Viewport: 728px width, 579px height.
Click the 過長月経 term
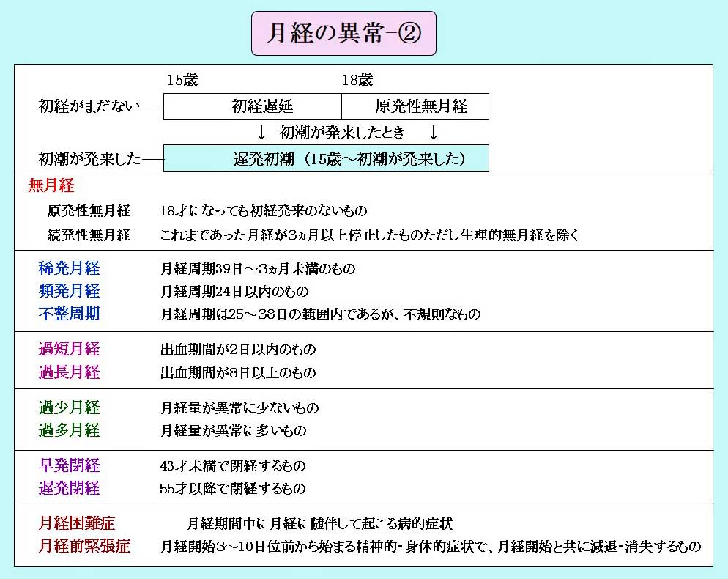point(69,372)
